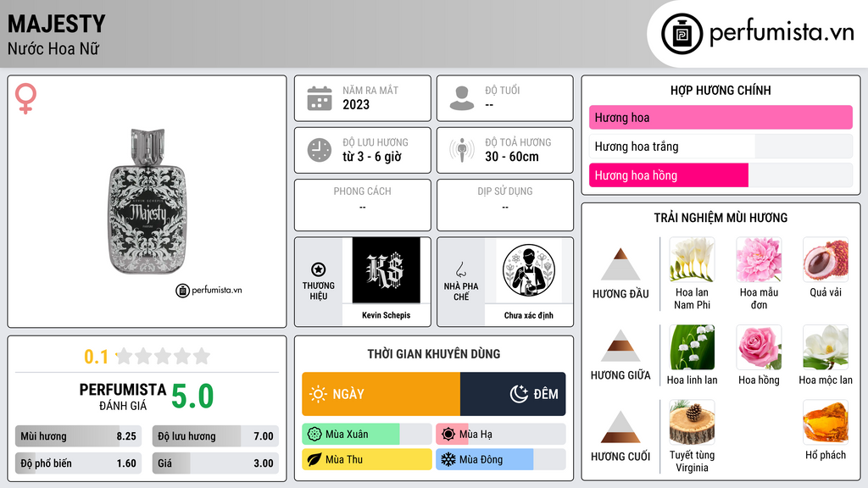Select the Hoa hồng note image

pyautogui.click(x=759, y=347)
